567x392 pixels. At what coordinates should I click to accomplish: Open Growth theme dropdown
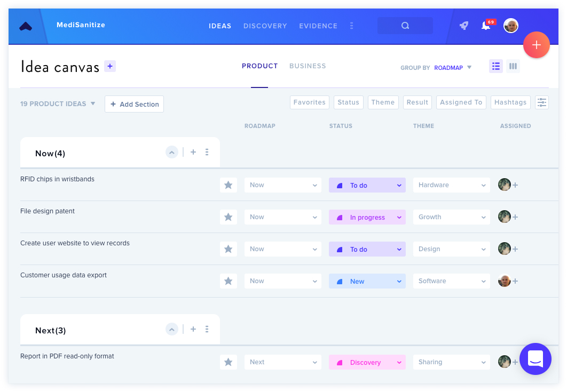pos(451,217)
